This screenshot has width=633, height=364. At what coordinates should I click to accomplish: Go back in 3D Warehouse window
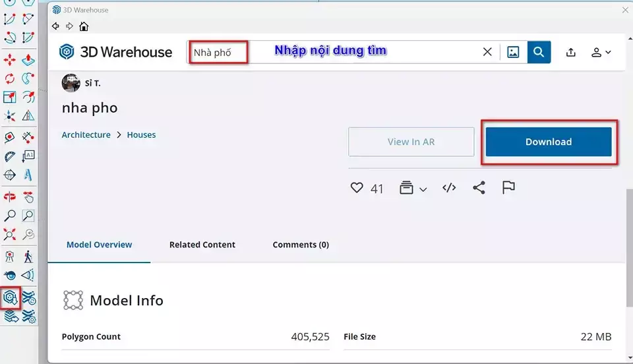(55, 26)
